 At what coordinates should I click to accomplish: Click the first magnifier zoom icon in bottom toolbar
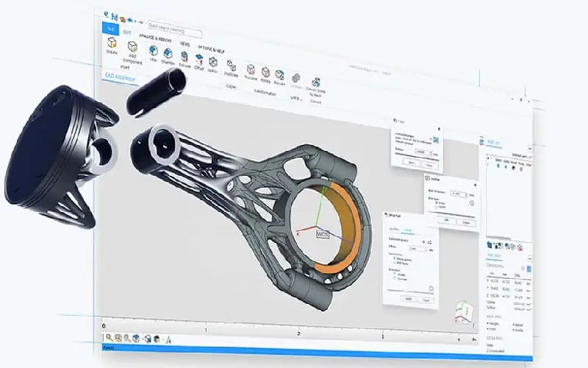pos(109,337)
